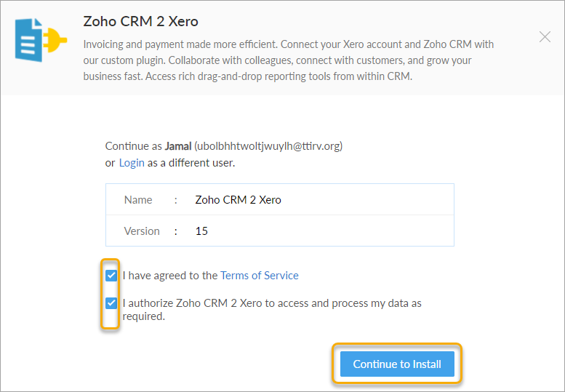Click the bold user name Jamal
This screenshot has height=392, width=565.
coord(178,146)
